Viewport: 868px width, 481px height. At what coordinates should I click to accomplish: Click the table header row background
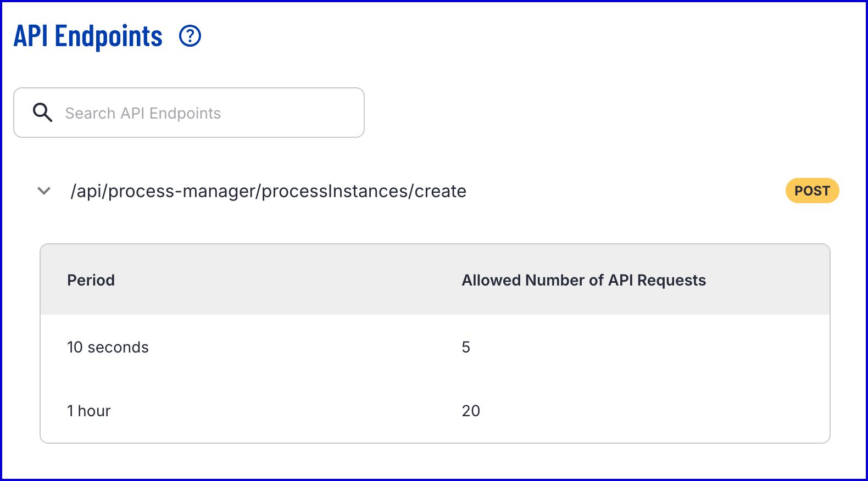[x=435, y=279]
